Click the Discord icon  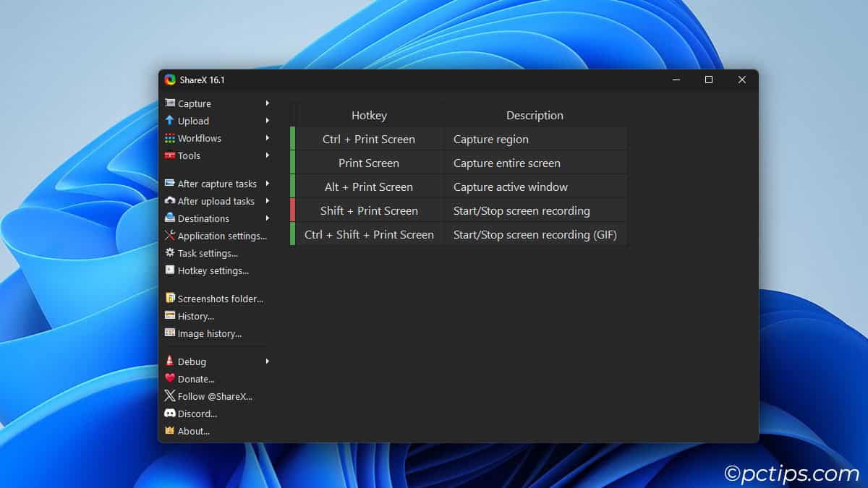tap(171, 414)
